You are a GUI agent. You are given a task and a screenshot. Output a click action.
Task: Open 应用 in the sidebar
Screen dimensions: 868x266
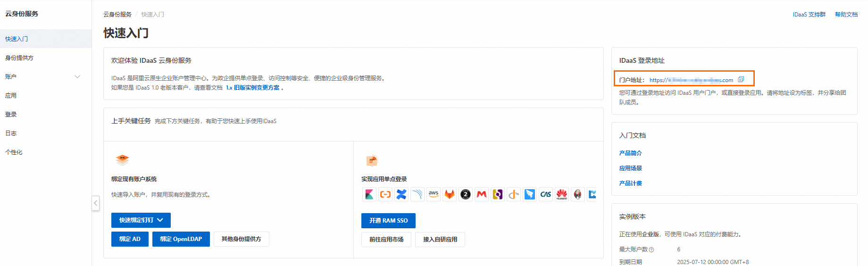pyautogui.click(x=46, y=95)
